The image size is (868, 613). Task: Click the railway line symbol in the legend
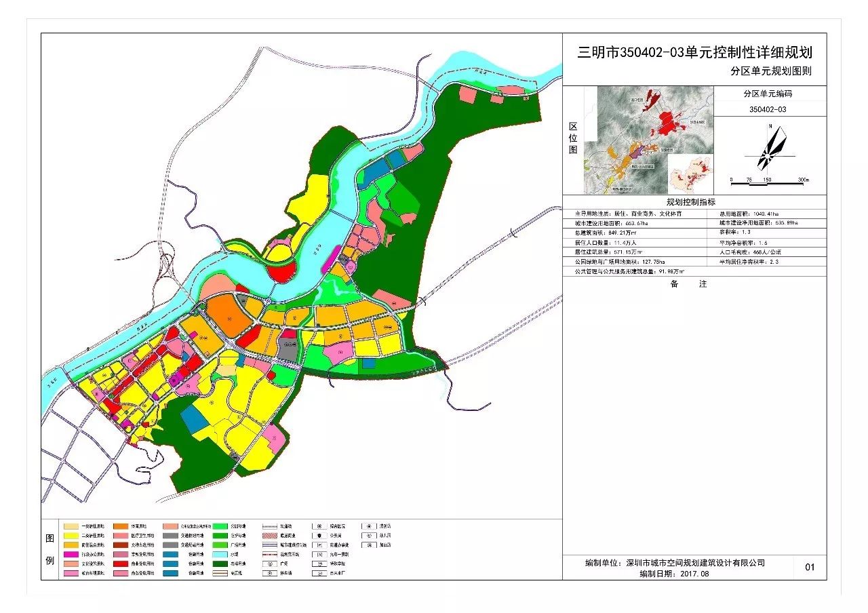click(269, 526)
